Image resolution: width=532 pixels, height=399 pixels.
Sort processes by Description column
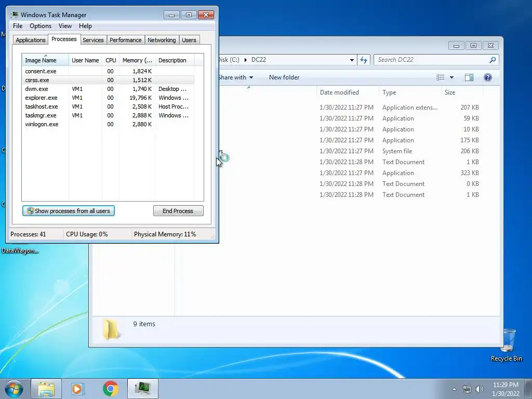pyautogui.click(x=175, y=60)
